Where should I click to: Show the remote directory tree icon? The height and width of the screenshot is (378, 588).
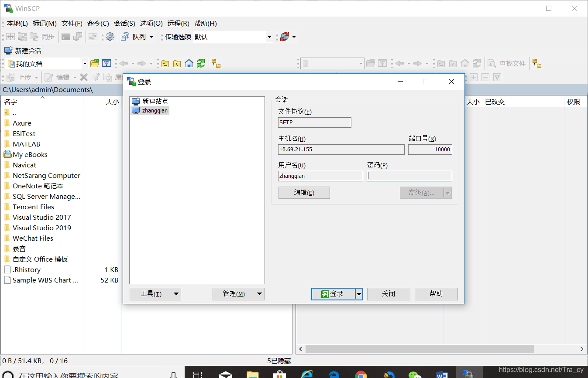click(536, 64)
